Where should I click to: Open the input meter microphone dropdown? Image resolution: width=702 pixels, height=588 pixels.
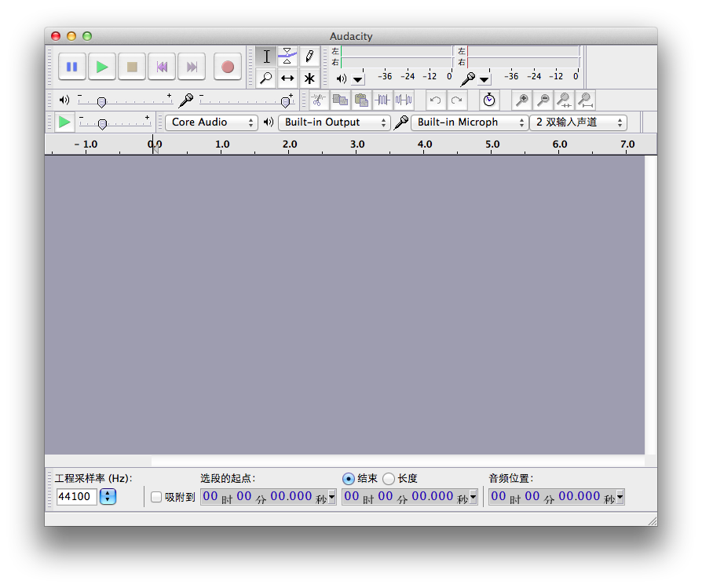coord(484,79)
